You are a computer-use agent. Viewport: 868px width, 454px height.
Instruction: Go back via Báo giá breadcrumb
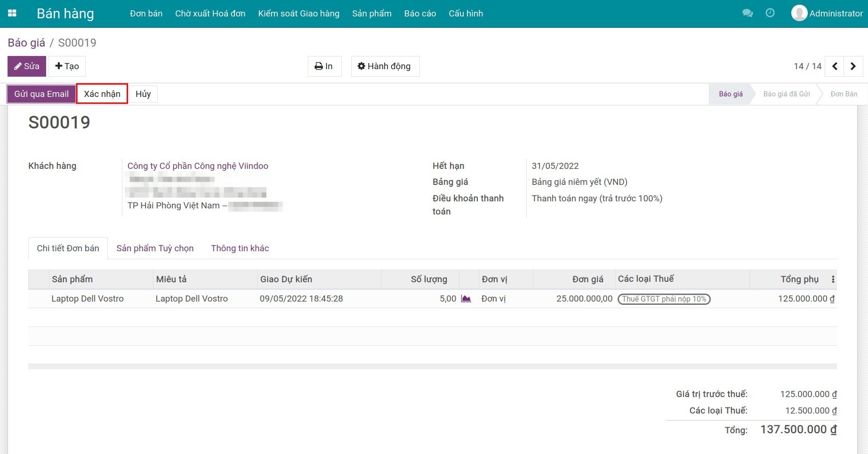tap(26, 43)
